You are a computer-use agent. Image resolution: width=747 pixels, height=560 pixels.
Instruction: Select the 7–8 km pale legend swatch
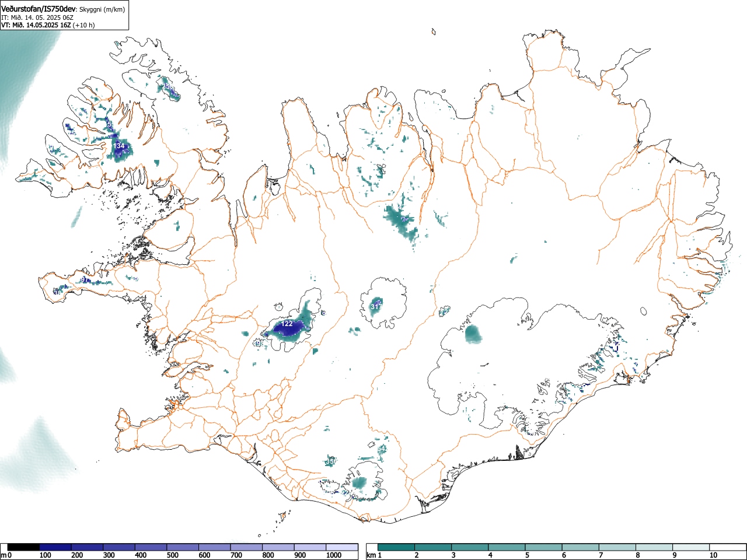point(617,547)
